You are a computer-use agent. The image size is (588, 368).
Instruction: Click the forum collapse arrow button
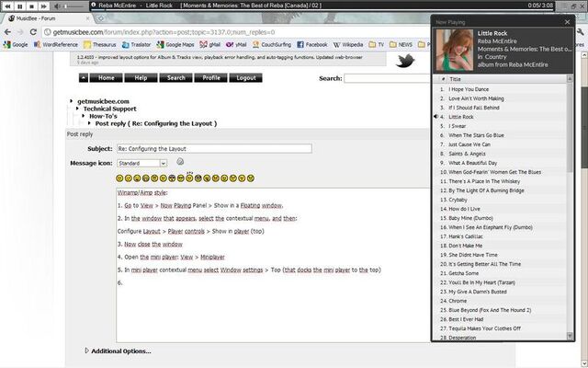tap(84, 77)
